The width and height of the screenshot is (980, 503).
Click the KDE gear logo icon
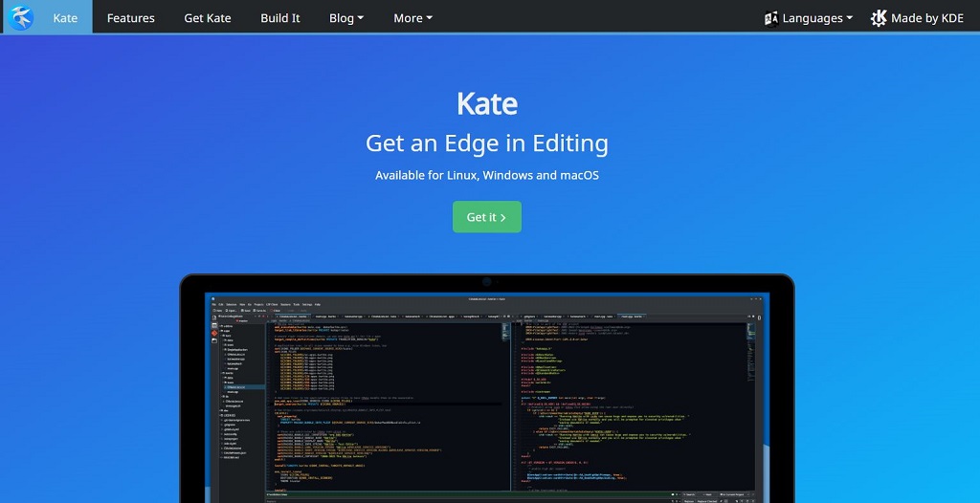click(x=879, y=18)
